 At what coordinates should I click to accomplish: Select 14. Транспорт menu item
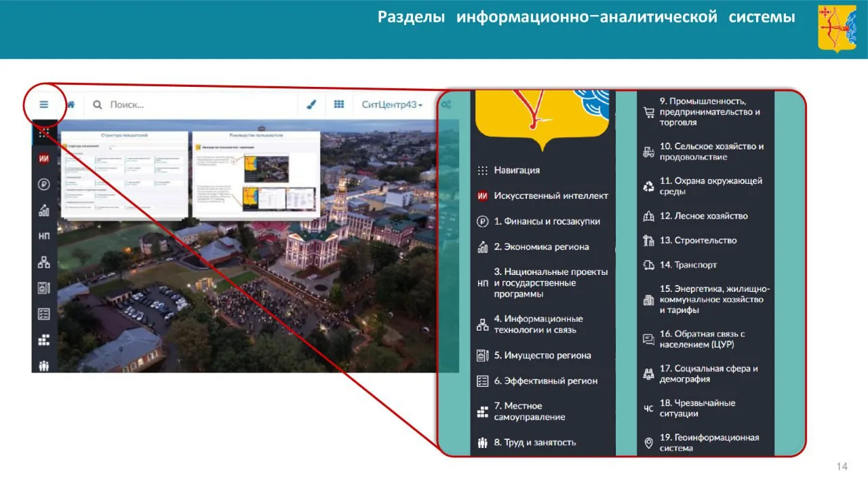688,265
